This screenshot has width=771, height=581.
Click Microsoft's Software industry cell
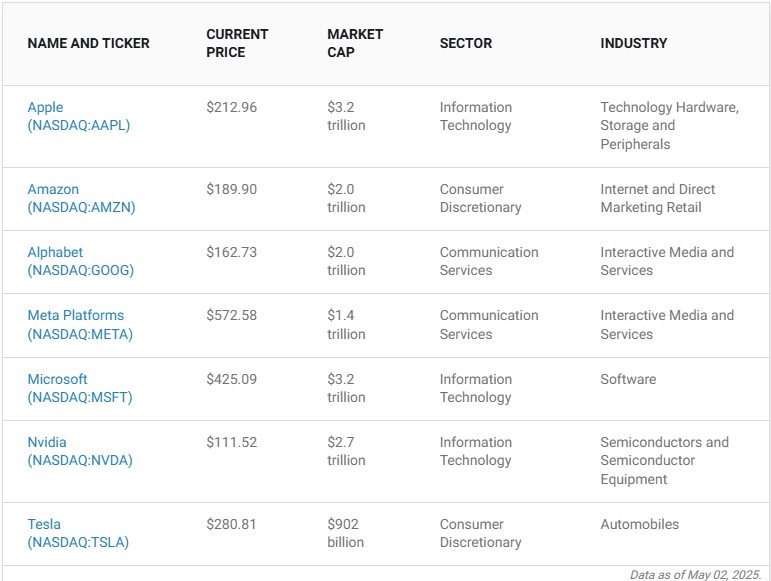click(628, 379)
